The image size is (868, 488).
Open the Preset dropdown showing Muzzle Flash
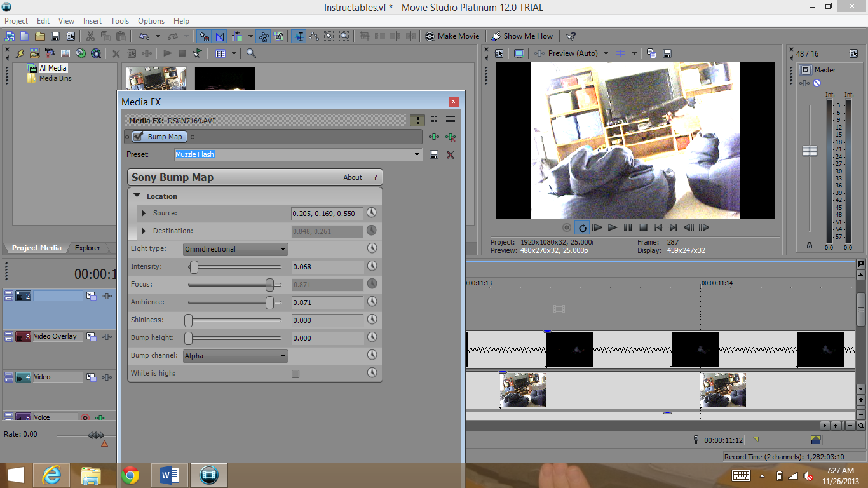pyautogui.click(x=417, y=154)
